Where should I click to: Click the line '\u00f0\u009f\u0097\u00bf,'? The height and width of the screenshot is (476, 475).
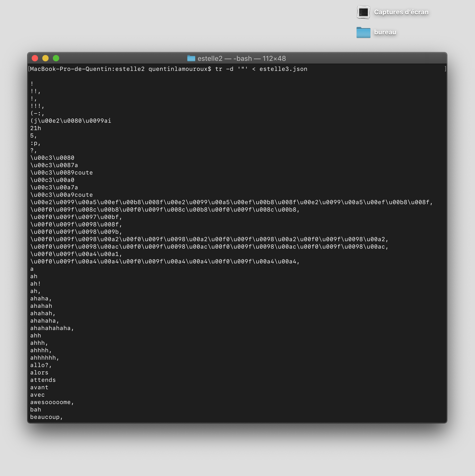pyautogui.click(x=76, y=217)
